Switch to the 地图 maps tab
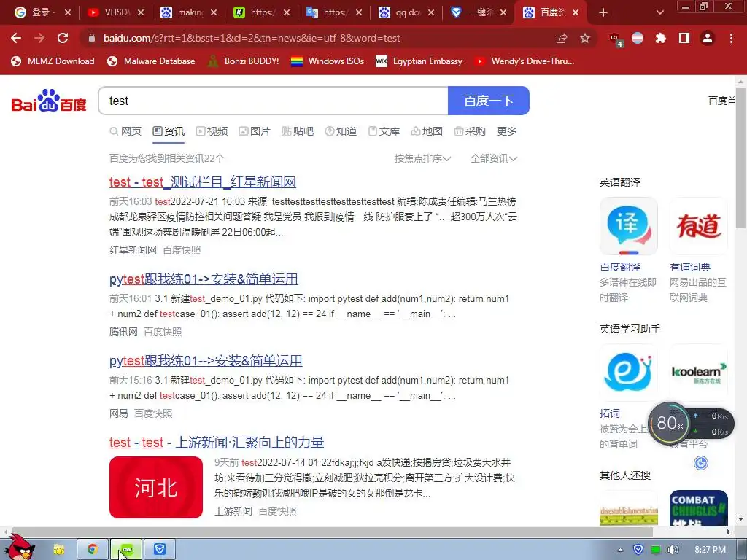Viewport: 747px width, 560px height. coord(427,131)
